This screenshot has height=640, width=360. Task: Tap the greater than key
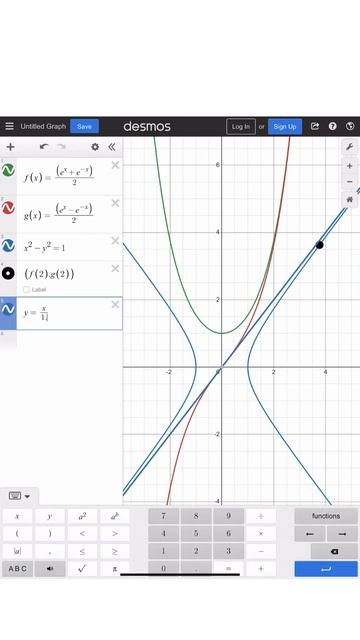(115, 534)
